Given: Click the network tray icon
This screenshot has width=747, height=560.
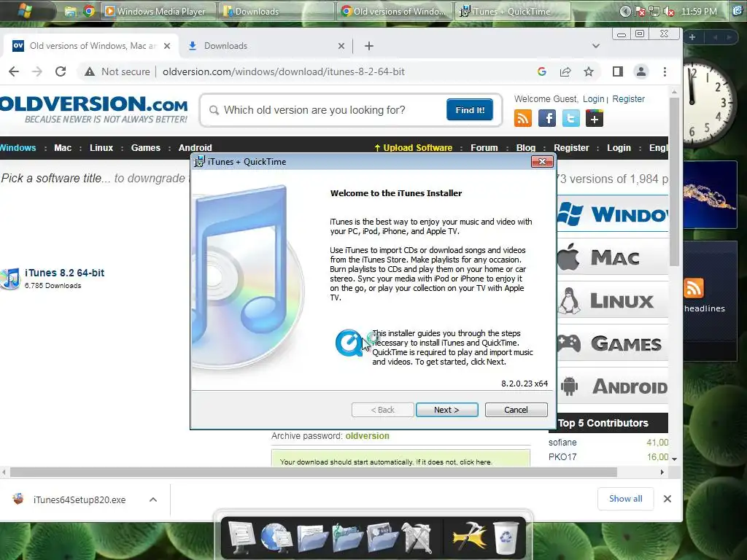Looking at the screenshot, I should [x=654, y=12].
